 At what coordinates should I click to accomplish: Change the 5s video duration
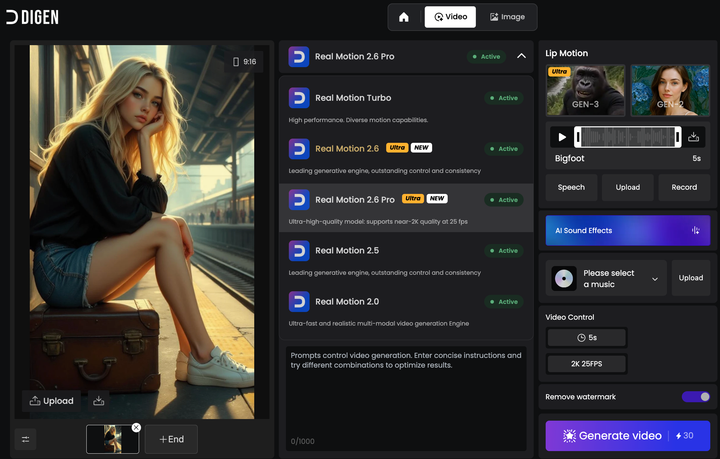click(x=586, y=338)
